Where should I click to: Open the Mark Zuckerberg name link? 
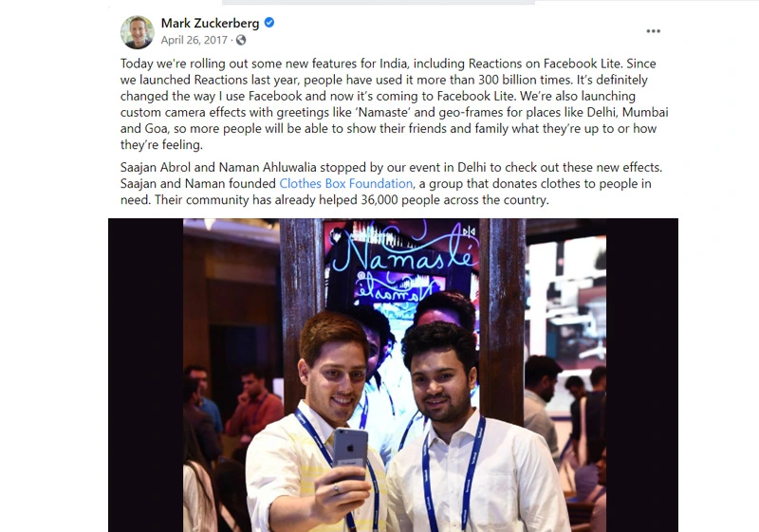click(x=210, y=23)
